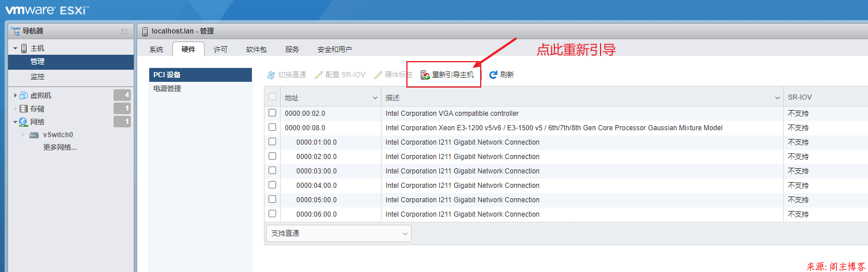Select 管理 under Host in navigator
The image size is (868, 272).
(71, 62)
